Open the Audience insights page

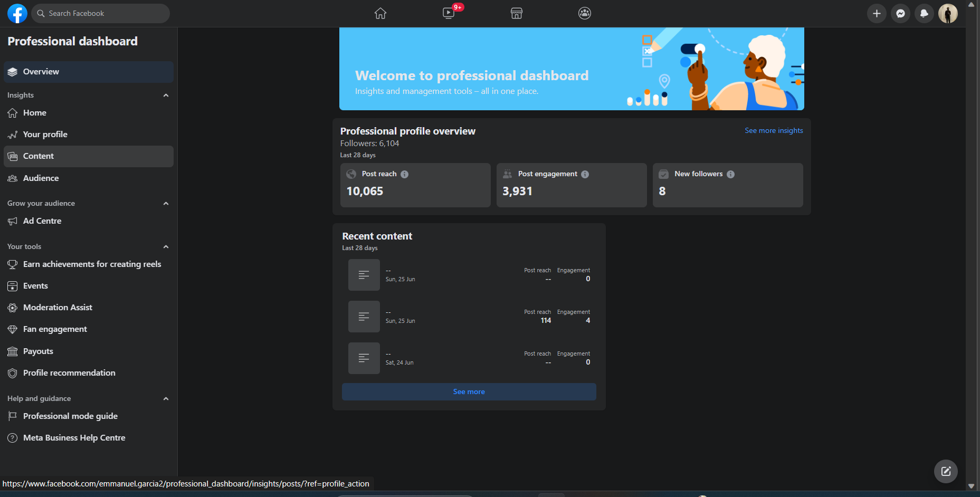point(89,178)
